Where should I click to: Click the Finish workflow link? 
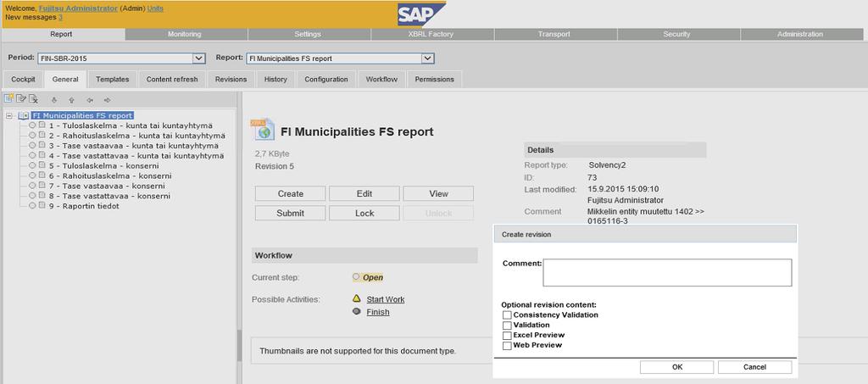[377, 312]
